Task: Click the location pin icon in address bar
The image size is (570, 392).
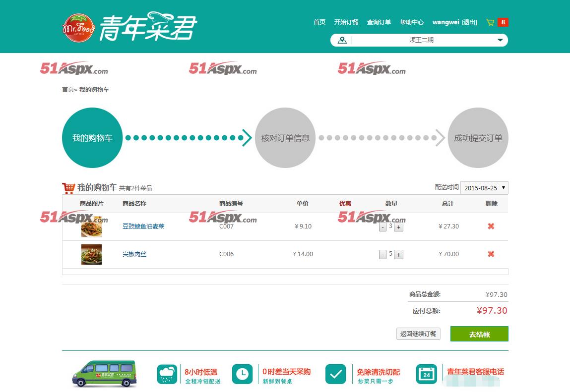Action: [342, 40]
